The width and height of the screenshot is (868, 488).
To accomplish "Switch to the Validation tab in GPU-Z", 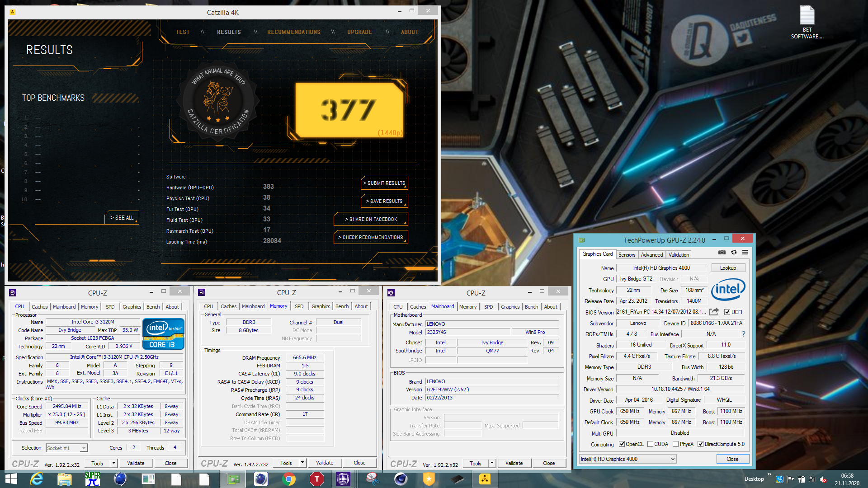I will [x=679, y=255].
